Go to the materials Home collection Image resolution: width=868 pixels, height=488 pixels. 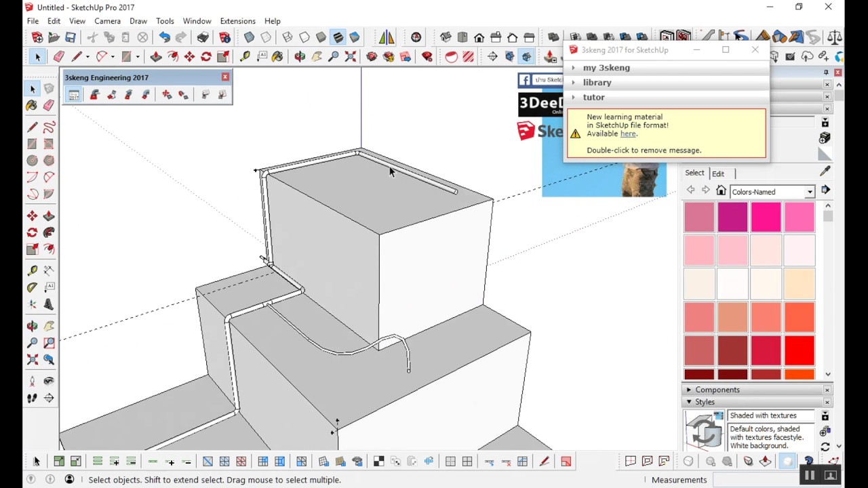[722, 190]
